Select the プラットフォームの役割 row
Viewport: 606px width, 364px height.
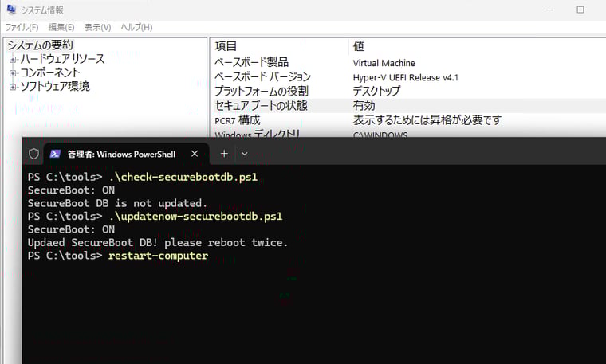pyautogui.click(x=409, y=91)
